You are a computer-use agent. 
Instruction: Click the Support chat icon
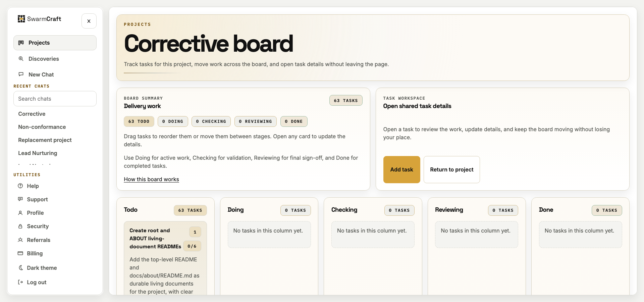tap(20, 199)
